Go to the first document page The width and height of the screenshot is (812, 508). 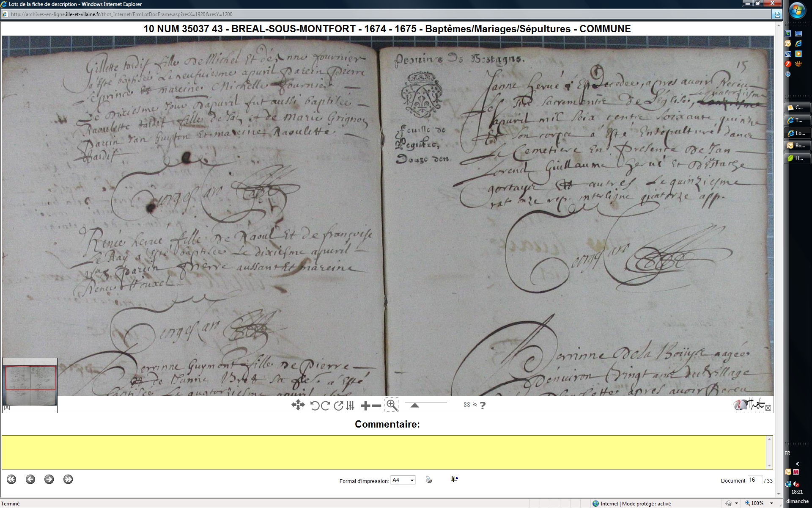click(x=11, y=479)
